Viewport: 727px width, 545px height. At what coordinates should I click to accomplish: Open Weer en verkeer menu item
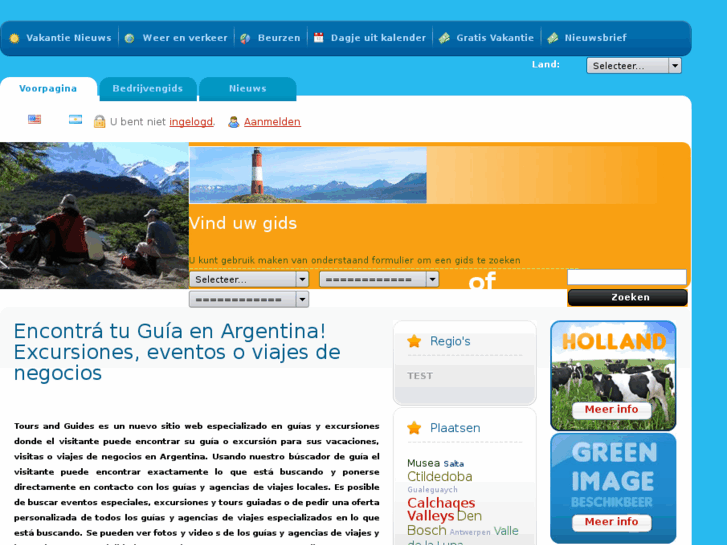[x=185, y=38]
